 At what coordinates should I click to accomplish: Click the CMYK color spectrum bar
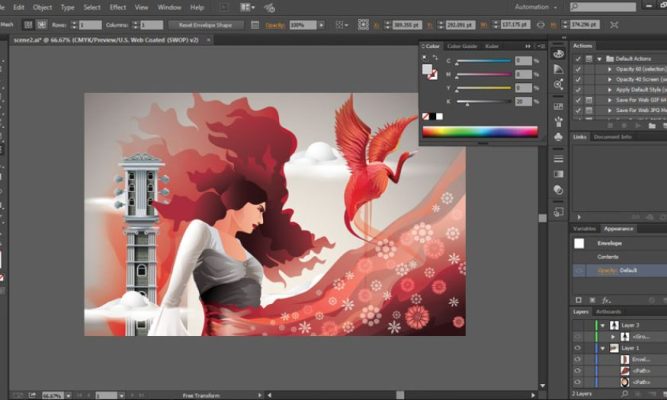[x=480, y=131]
